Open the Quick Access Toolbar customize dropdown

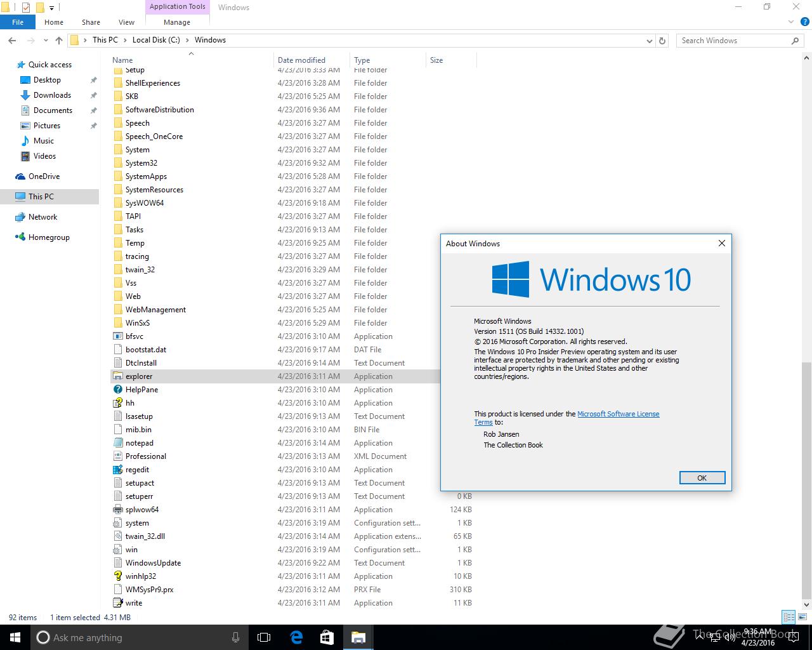[52, 8]
